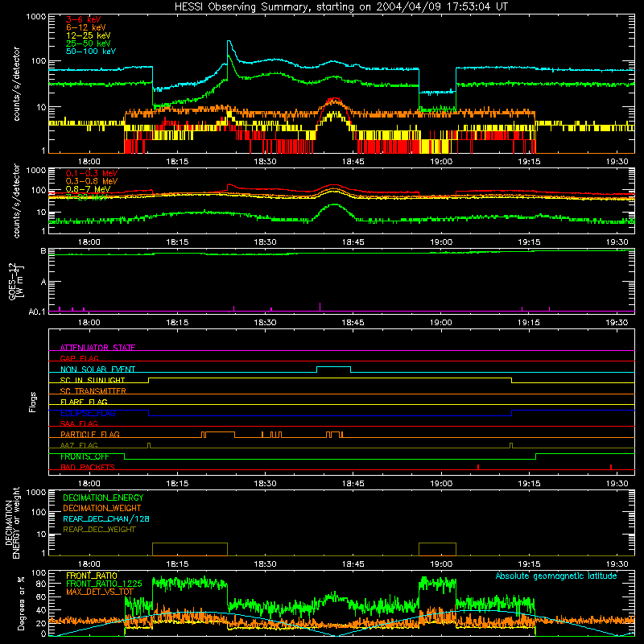Select the 3-6 keV legend label
The height and width of the screenshot is (644, 644).
click(x=83, y=19)
